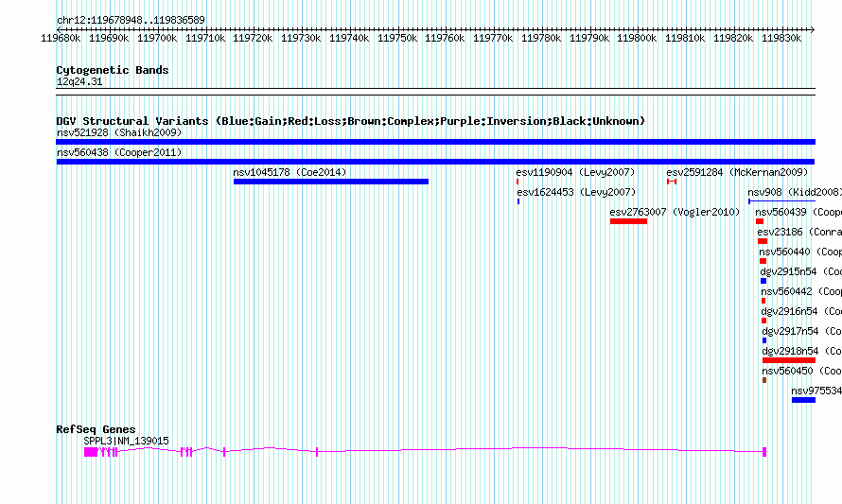Screen dimensions: 842x504
Task: Open the esv1624453 (Levy2007) label
Action: pyautogui.click(x=576, y=192)
